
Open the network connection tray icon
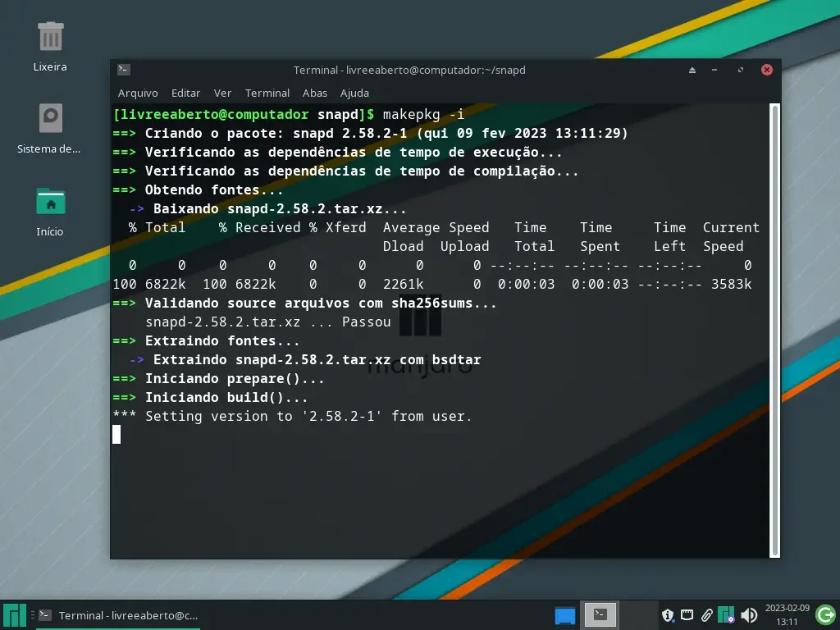click(x=687, y=615)
